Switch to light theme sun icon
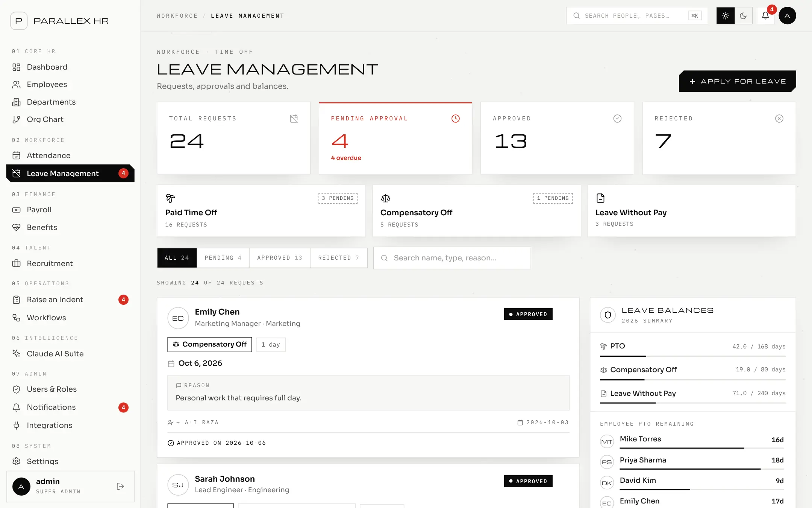The image size is (812, 508). tap(726, 16)
